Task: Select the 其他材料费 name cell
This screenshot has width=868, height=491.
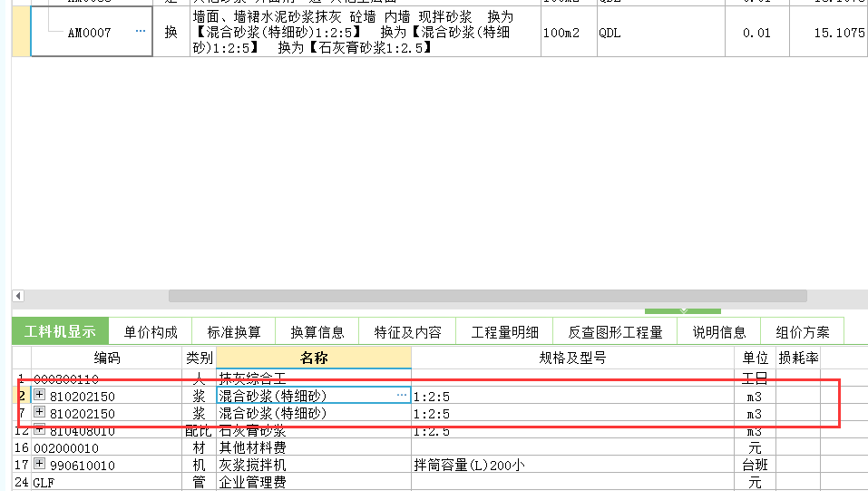Action: [x=314, y=447]
